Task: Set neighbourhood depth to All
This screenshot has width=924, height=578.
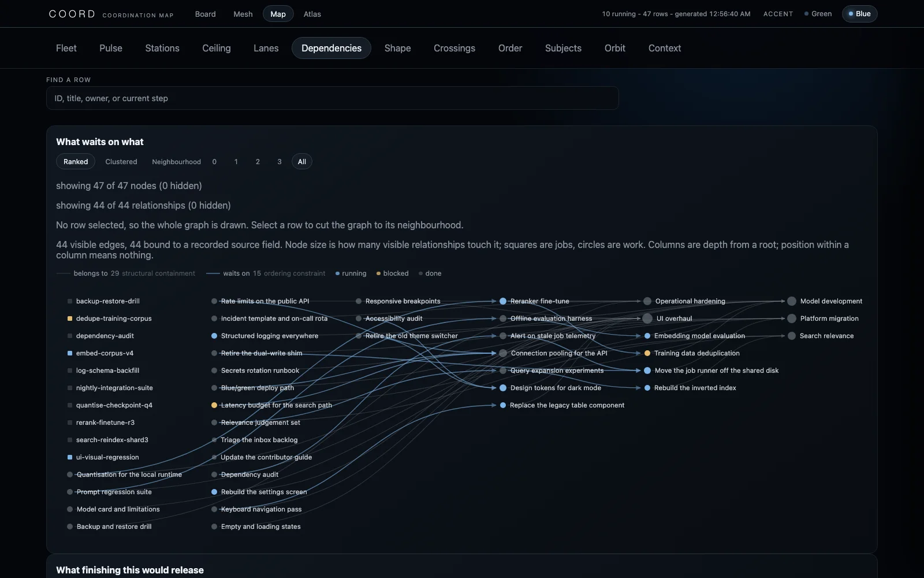Action: tap(302, 162)
